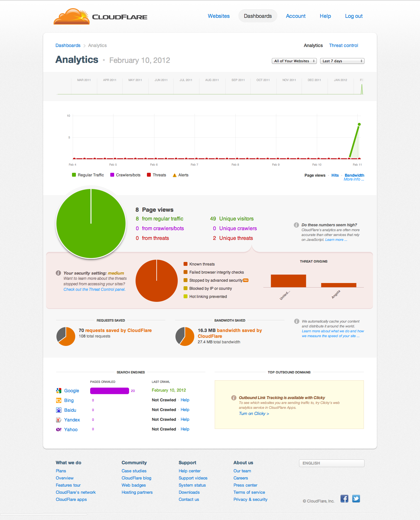Open 'More info ...' under the chart
The height and width of the screenshot is (520, 420).
point(354,179)
